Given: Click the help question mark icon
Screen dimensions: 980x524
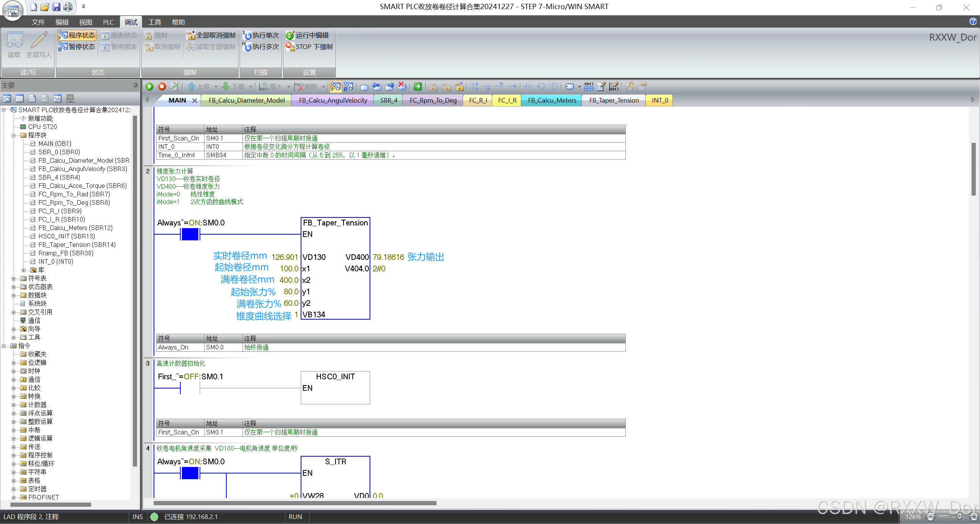Looking at the screenshot, I should point(973,21).
